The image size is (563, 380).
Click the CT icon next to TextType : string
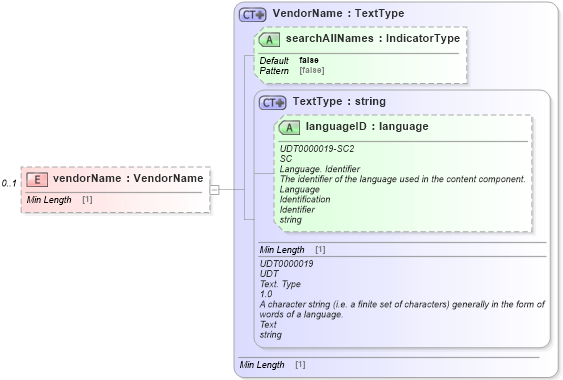pyautogui.click(x=273, y=103)
